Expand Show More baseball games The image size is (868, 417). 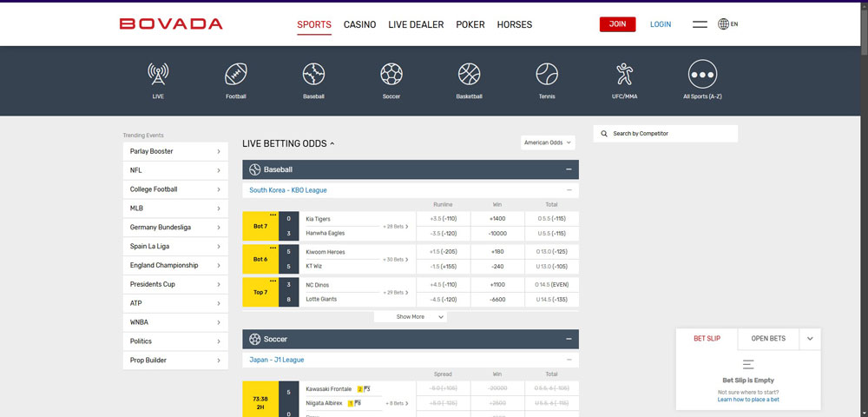coord(411,317)
